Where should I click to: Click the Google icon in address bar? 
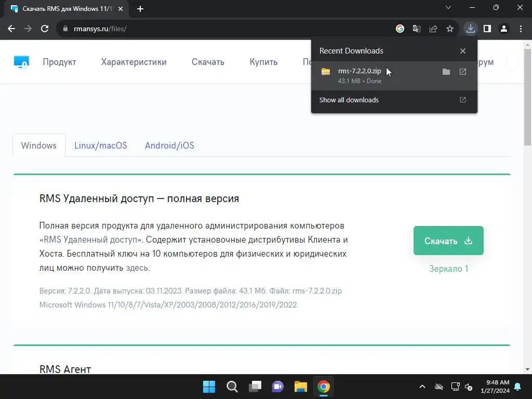[x=400, y=29]
